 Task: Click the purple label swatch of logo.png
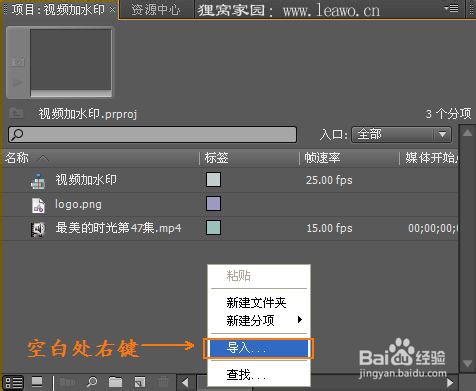[213, 204]
